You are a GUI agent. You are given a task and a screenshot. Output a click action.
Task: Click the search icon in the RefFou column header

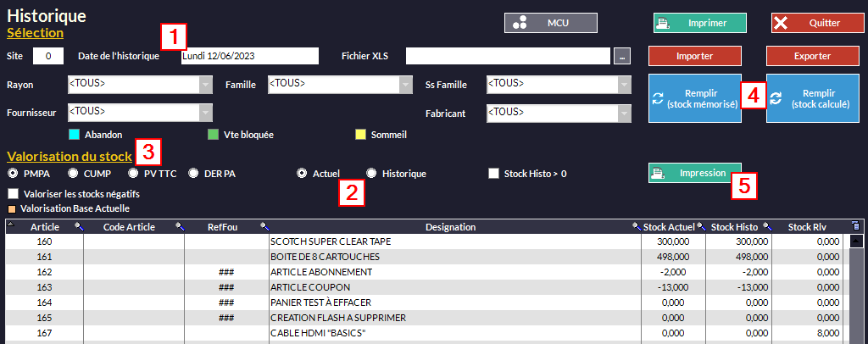click(x=264, y=227)
